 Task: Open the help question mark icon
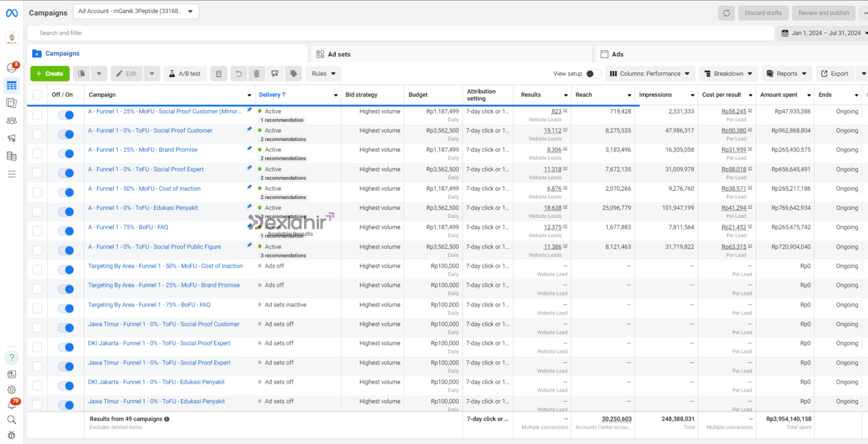click(11, 357)
